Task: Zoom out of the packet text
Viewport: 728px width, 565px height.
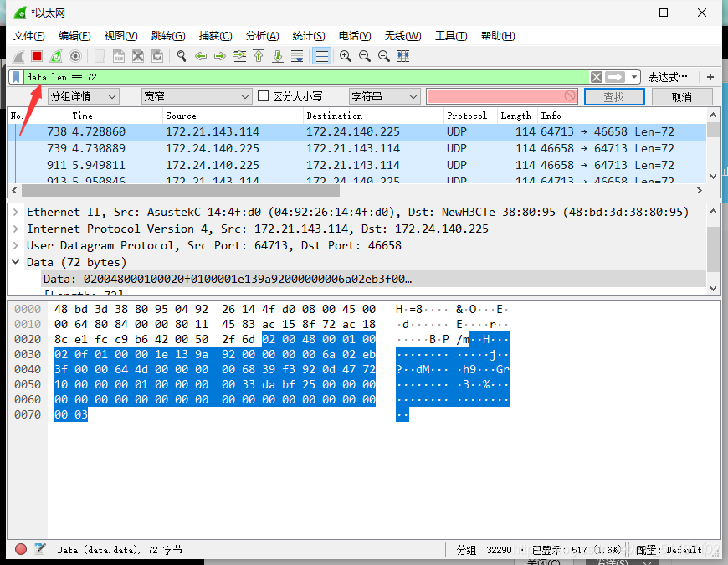Action: [365, 56]
